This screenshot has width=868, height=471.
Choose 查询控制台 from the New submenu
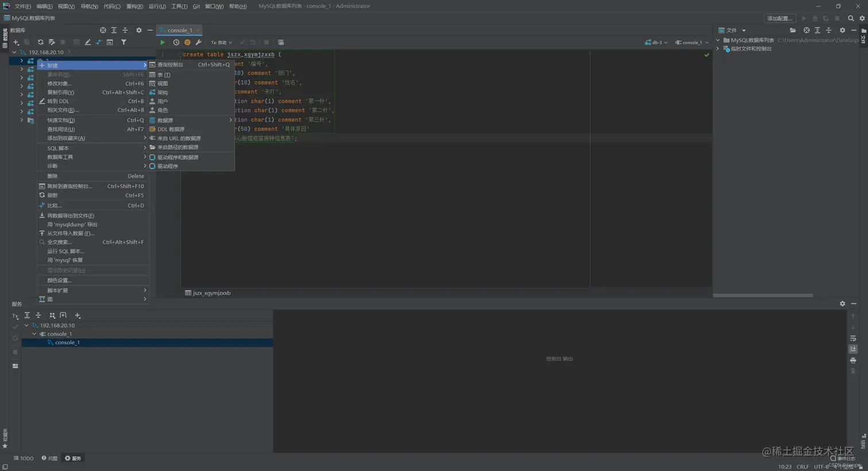(x=191, y=65)
